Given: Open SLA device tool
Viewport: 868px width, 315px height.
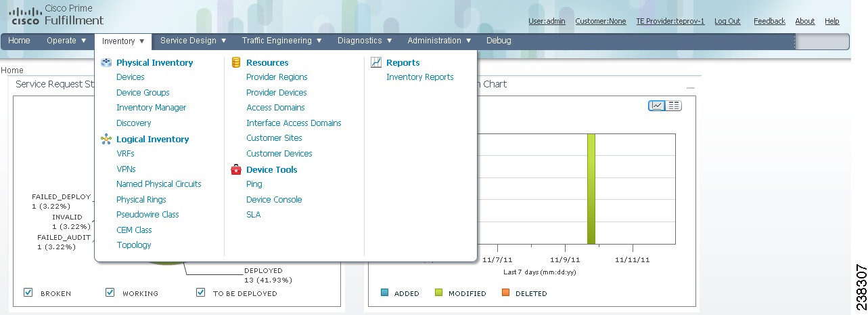Looking at the screenshot, I should (x=253, y=215).
